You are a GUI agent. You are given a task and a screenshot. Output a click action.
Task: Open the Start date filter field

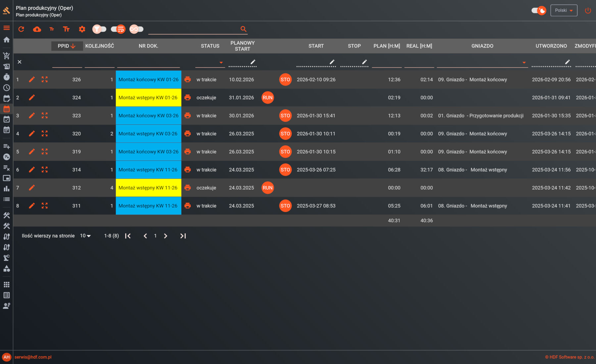316,62
